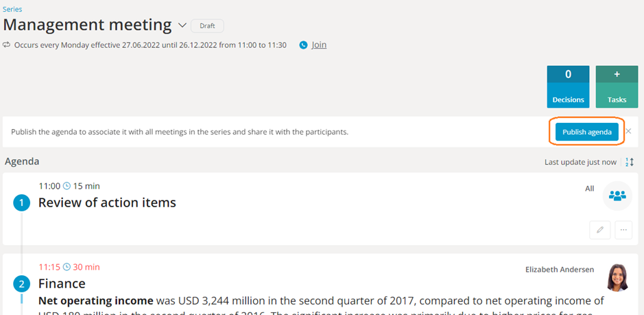Click the all-participants group icon
This screenshot has width=644, height=315.
pos(617,196)
